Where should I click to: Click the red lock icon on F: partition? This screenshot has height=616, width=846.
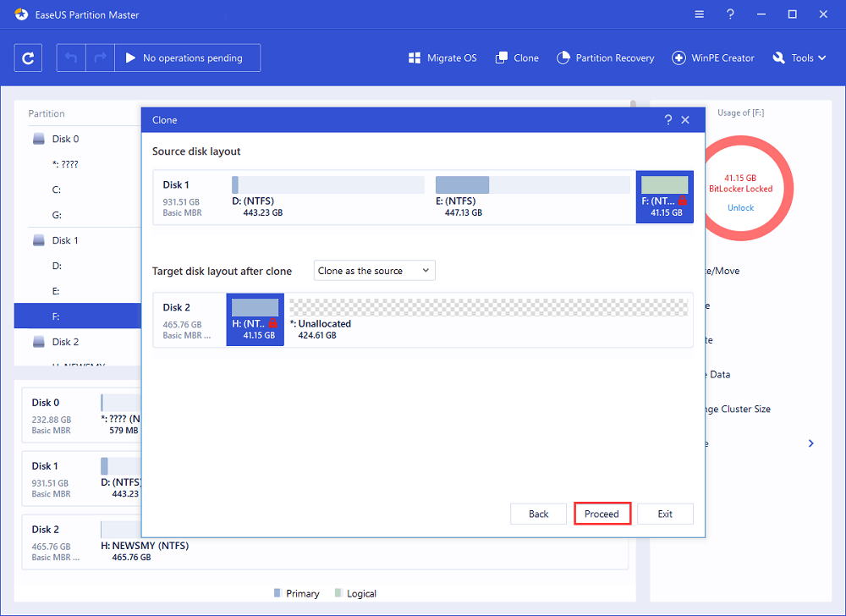point(683,201)
